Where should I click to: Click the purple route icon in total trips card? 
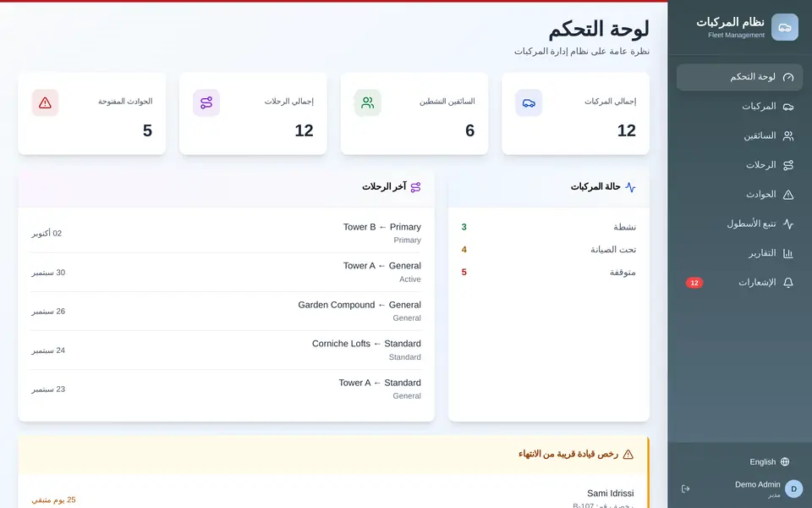[206, 102]
